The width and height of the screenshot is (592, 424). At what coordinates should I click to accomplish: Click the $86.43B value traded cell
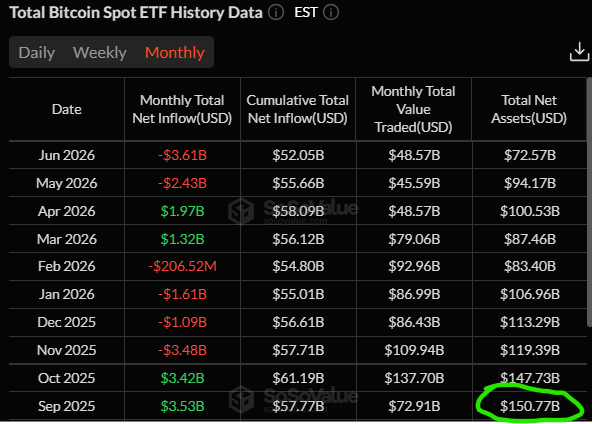414,322
